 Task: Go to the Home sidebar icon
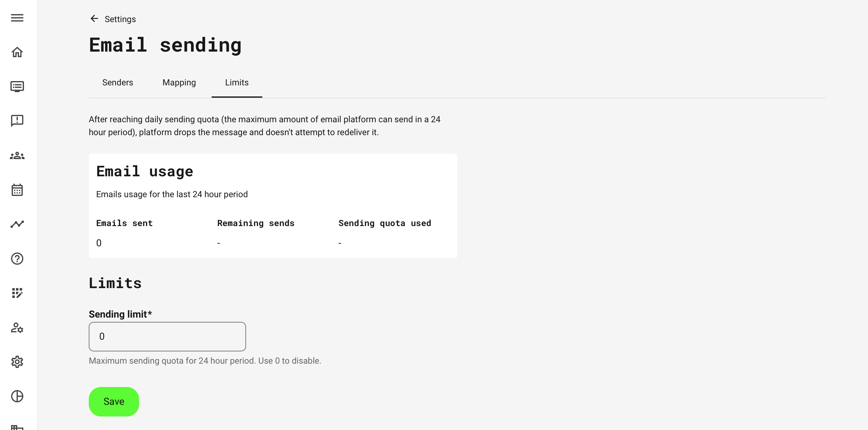pos(17,52)
